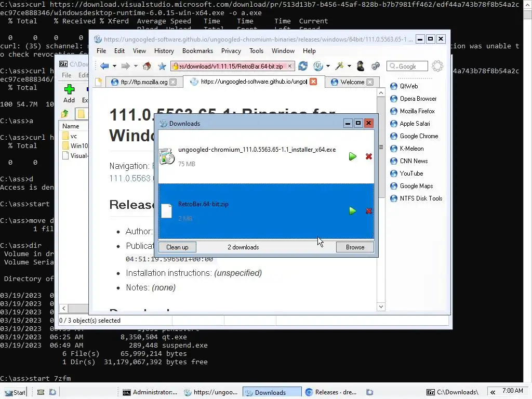Remove the RetroBar.64-bit.zip download entry
The width and height of the screenshot is (532, 399).
[369, 211]
